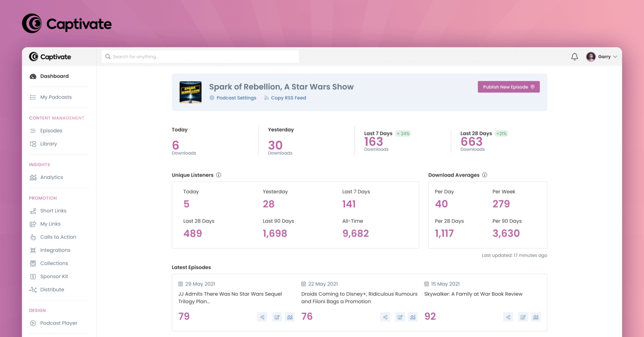The height and width of the screenshot is (337, 644).
Task: Click the Integrations icon
Action: point(34,250)
